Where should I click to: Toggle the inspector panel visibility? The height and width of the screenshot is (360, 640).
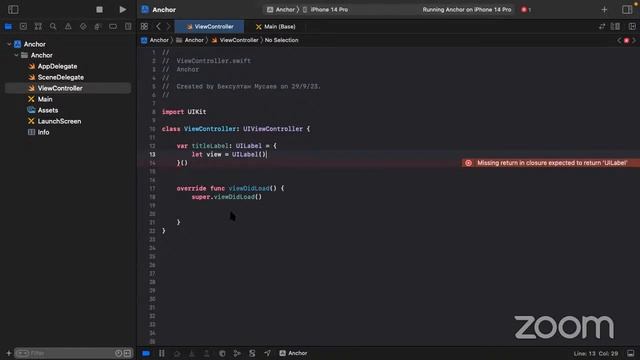[x=627, y=9]
